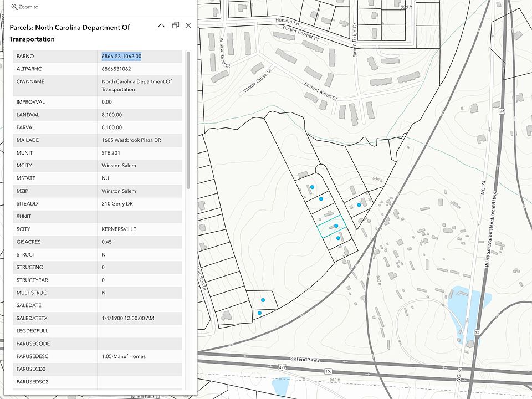Click the MSTATE value NU

105,178
